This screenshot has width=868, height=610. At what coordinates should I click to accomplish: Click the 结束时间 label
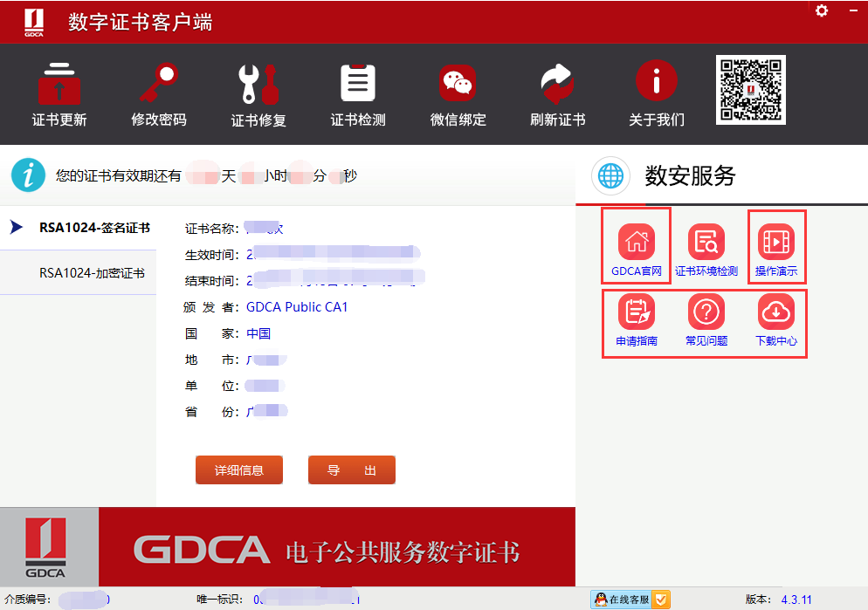coord(212,281)
